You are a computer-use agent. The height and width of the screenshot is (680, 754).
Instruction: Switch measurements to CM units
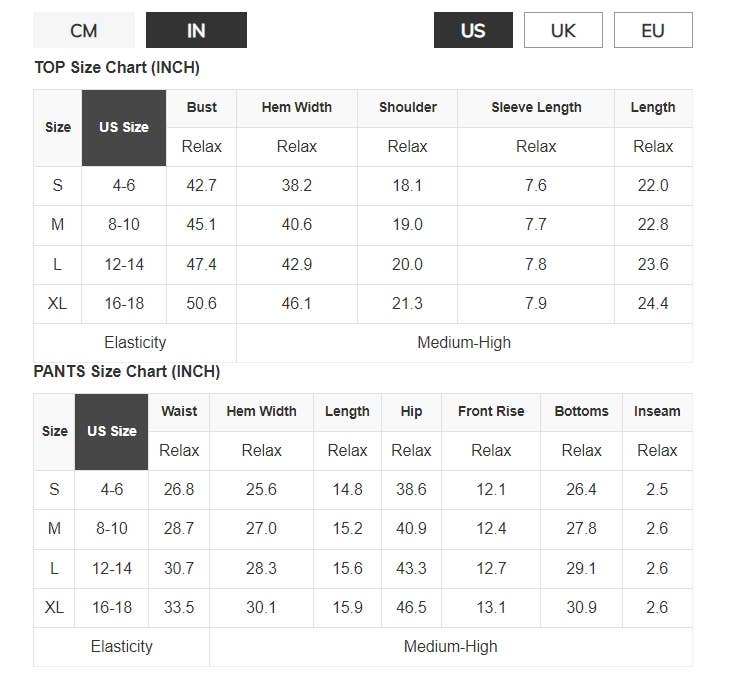click(x=84, y=30)
